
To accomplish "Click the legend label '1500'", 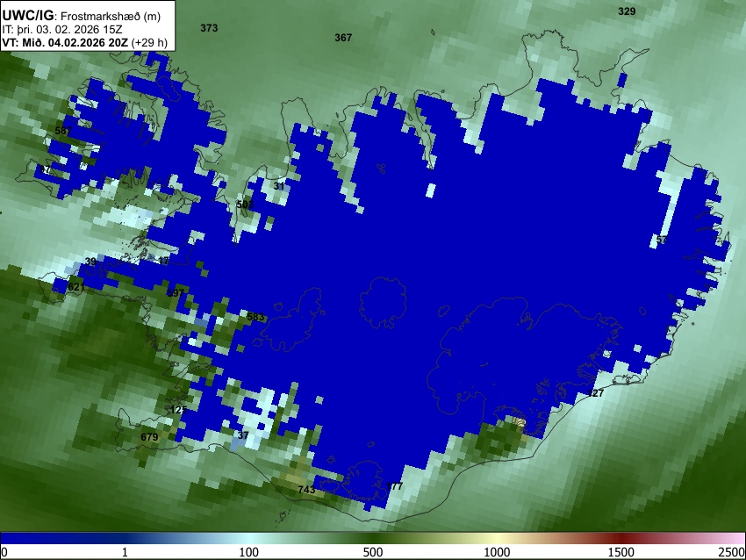I will point(620,552).
